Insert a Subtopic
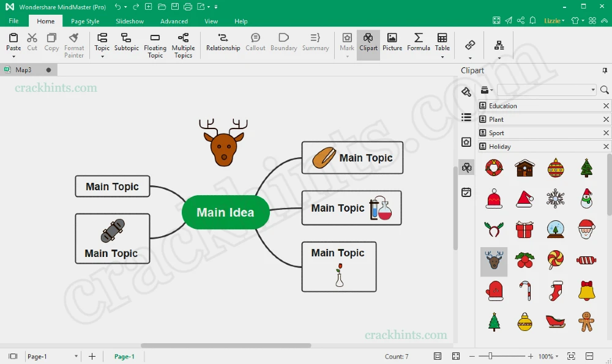 click(x=126, y=43)
